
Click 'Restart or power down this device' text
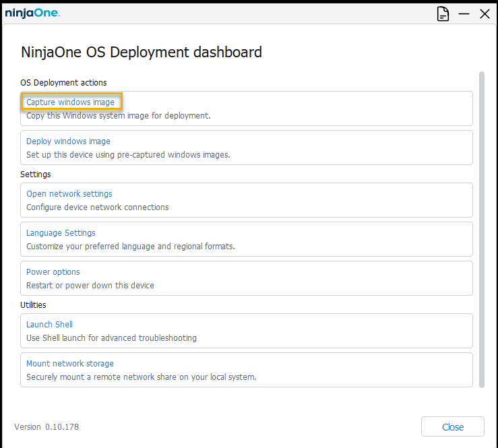(x=90, y=286)
